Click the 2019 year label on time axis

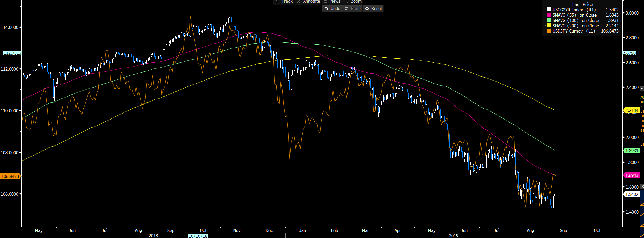tap(453, 236)
